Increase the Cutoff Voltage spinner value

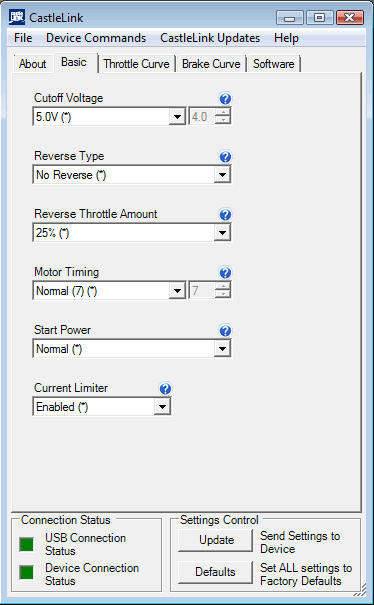tap(223, 113)
